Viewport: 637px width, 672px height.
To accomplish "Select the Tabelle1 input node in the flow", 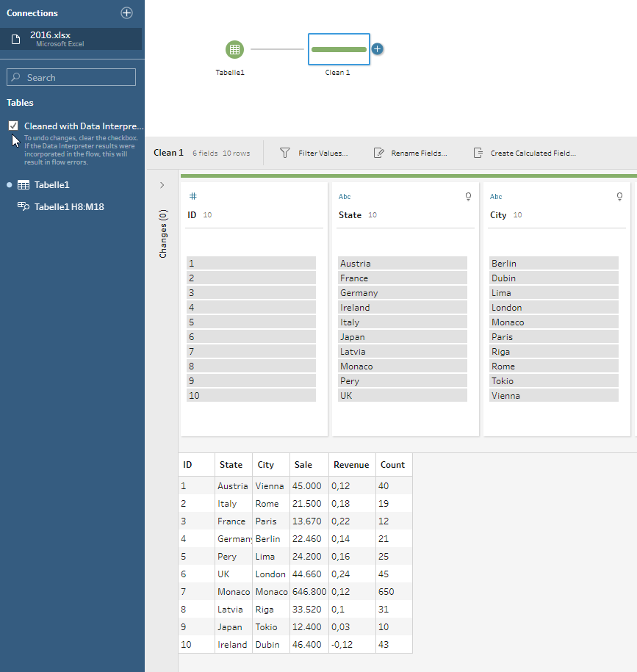I will point(234,49).
